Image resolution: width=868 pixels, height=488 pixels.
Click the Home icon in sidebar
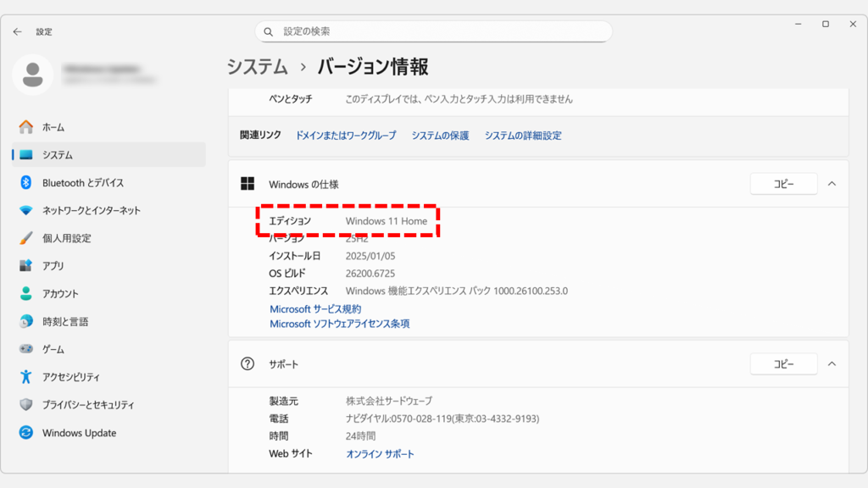(26, 127)
